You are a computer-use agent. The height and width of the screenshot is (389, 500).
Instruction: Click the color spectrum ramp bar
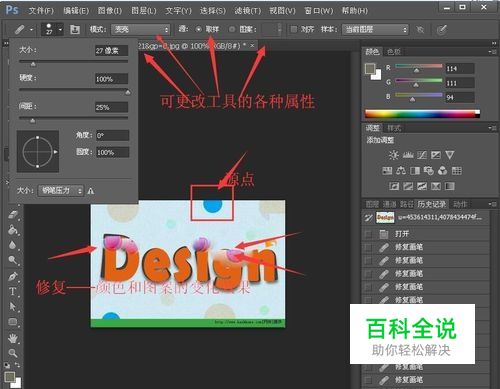(422, 113)
